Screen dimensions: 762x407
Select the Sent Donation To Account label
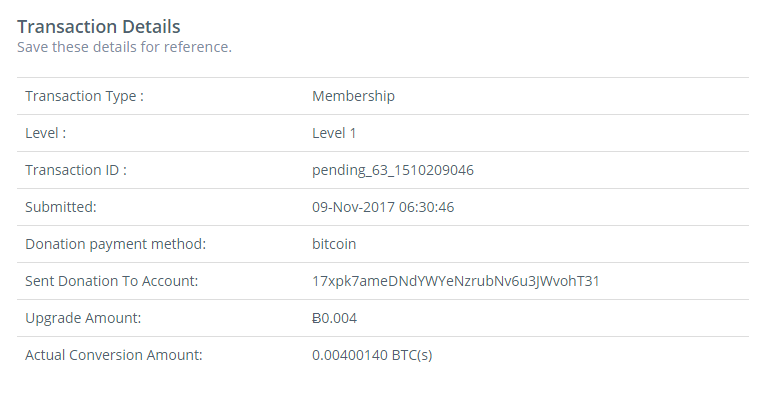[x=112, y=281]
